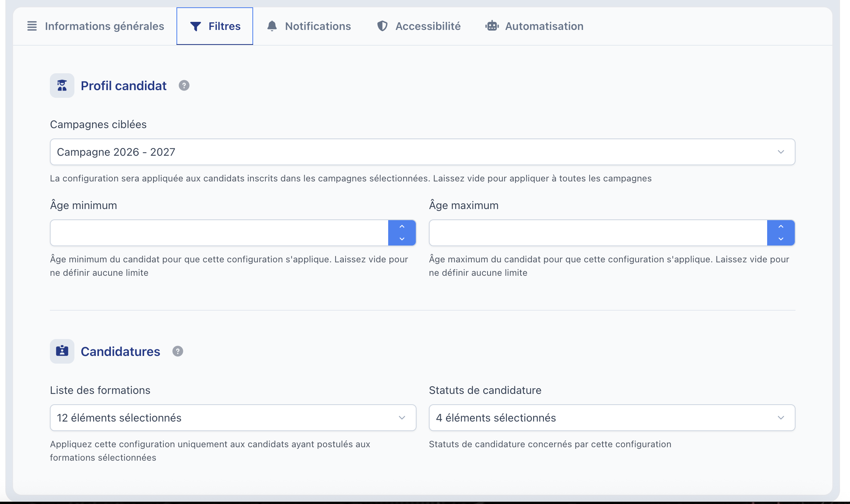Click the Âge maximum label
The width and height of the screenshot is (850, 504).
coord(464,205)
